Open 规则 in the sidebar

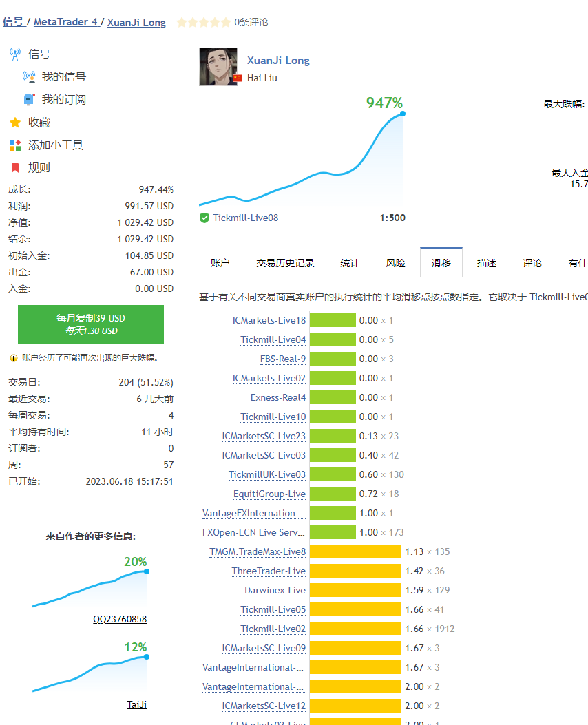click(39, 168)
